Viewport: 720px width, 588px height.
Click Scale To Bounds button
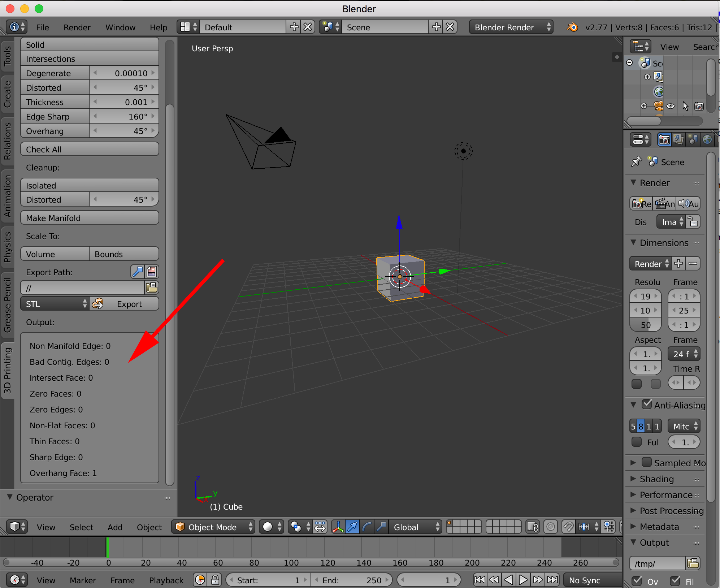pyautogui.click(x=124, y=254)
